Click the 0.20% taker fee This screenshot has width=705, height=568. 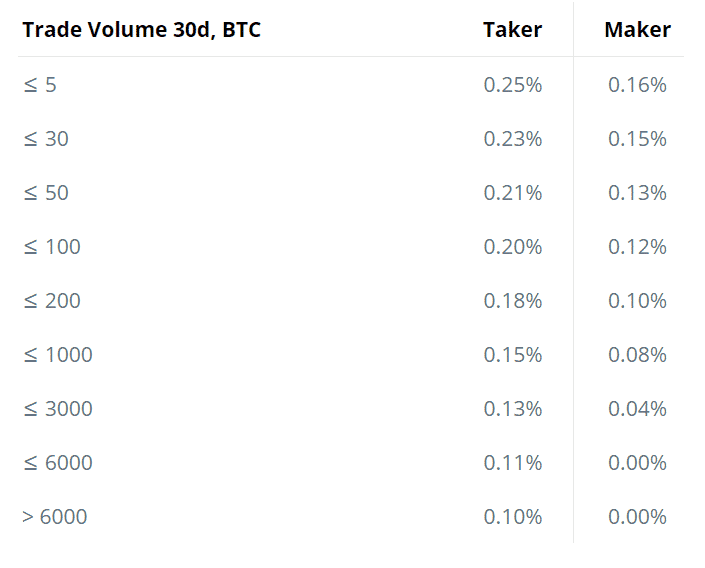click(x=513, y=247)
